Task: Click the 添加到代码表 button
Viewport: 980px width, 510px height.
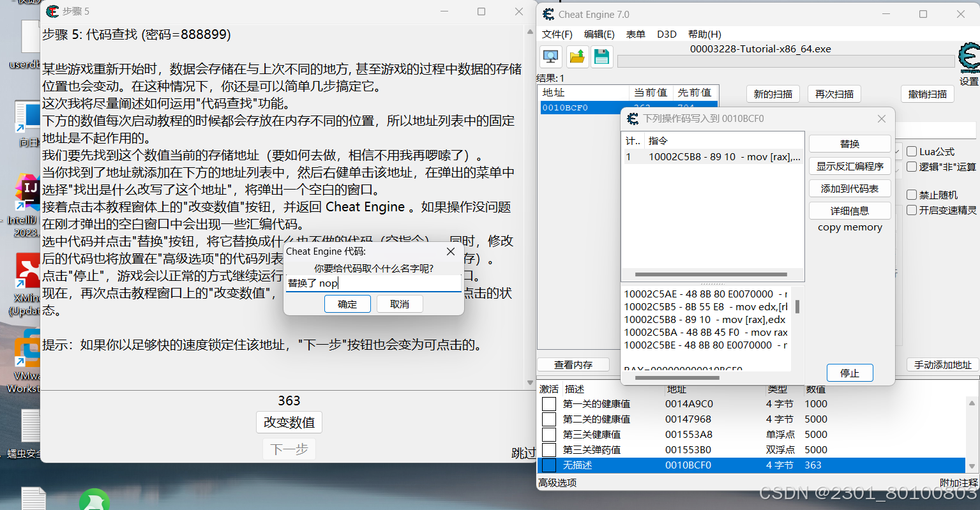Action: pos(850,189)
